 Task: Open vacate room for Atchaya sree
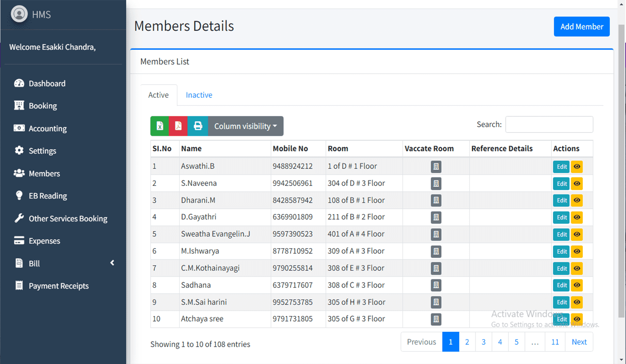pyautogui.click(x=436, y=319)
